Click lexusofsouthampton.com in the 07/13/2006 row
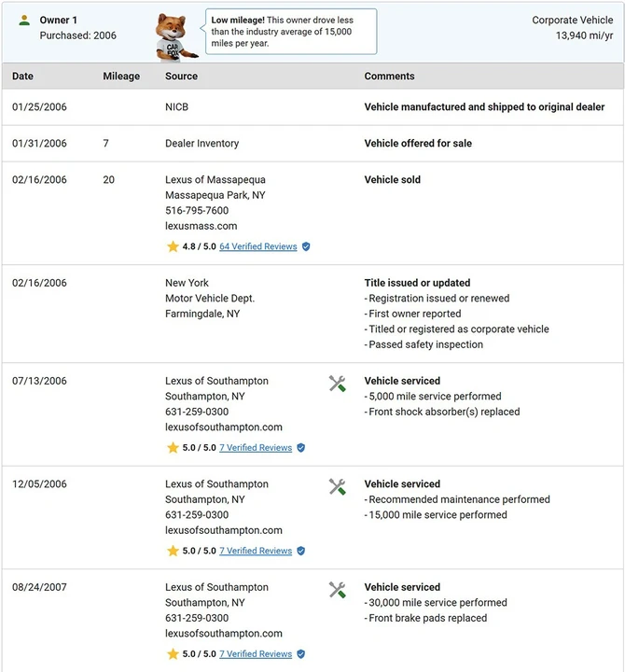 [224, 427]
